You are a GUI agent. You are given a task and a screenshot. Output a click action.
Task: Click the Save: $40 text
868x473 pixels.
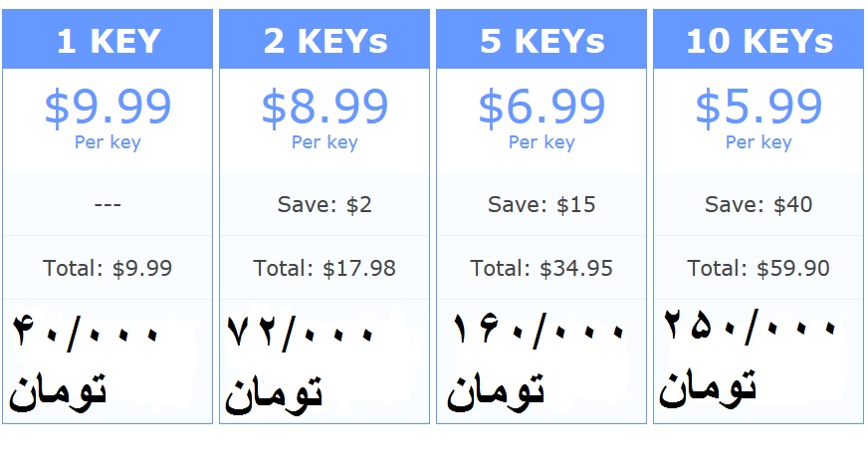coord(759,204)
